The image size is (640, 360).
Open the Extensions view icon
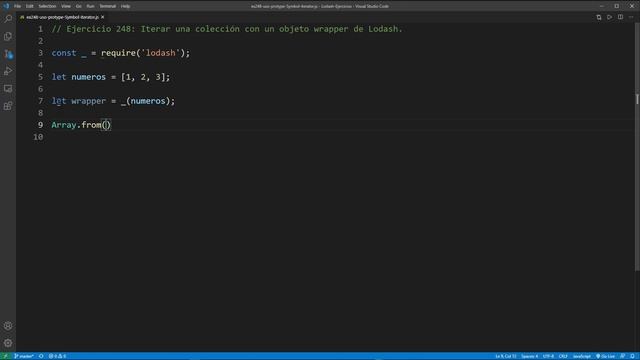pyautogui.click(x=8, y=106)
